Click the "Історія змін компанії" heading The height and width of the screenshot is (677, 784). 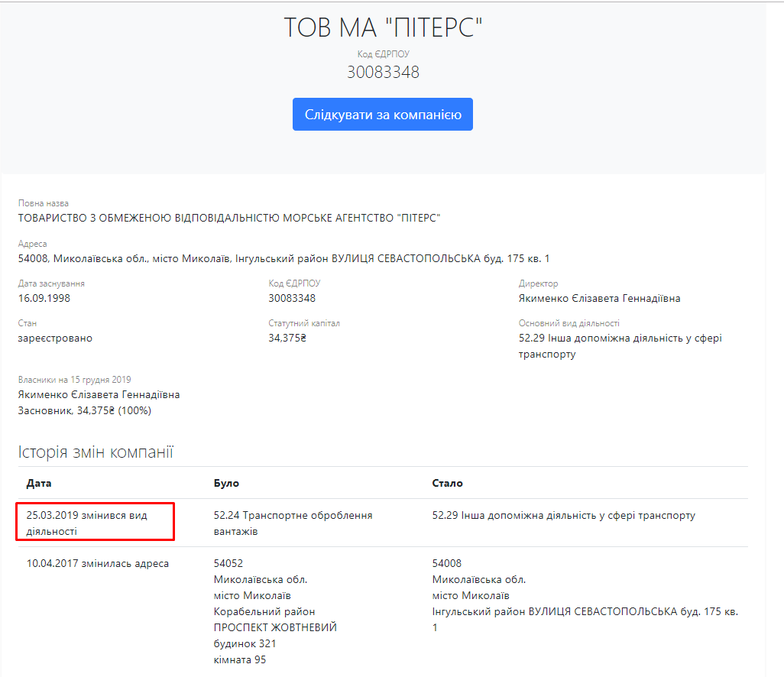point(96,452)
